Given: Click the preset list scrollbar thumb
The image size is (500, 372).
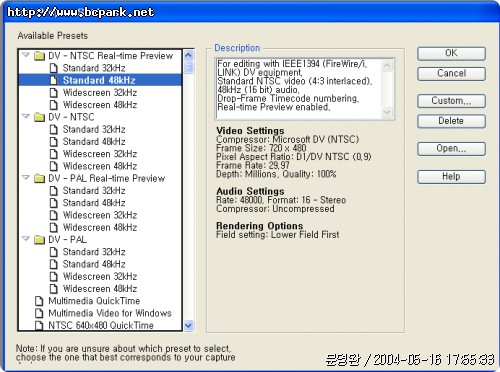Looking at the screenshot, I should (189, 67).
